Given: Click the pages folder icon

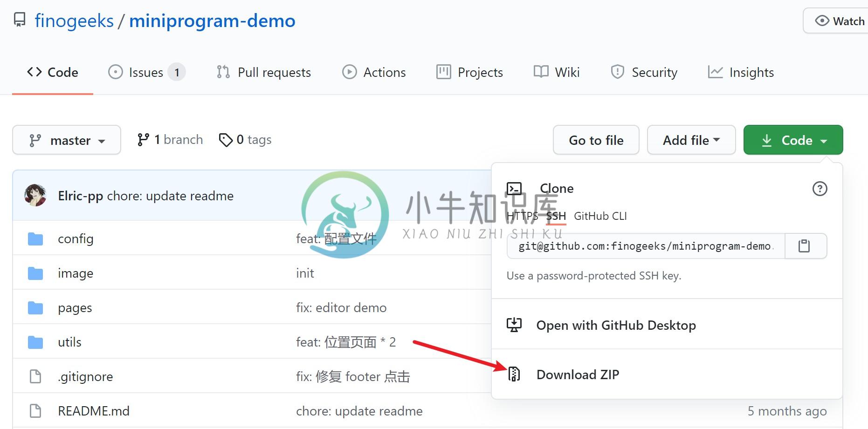Looking at the screenshot, I should pyautogui.click(x=35, y=308).
